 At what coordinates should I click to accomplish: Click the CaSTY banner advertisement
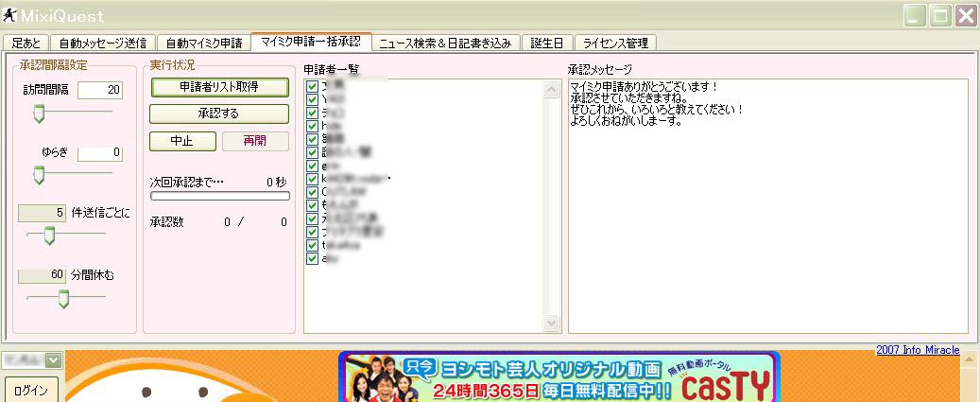559,377
